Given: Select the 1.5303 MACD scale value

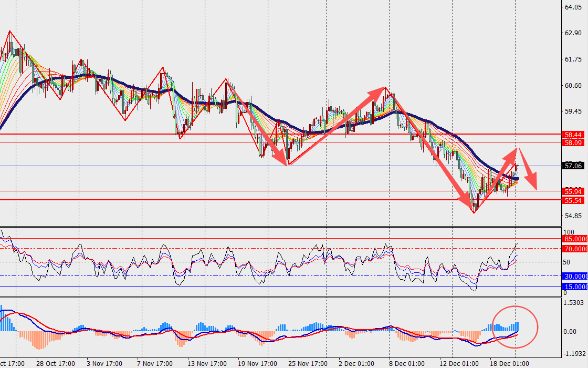Looking at the screenshot, I should pos(573,303).
